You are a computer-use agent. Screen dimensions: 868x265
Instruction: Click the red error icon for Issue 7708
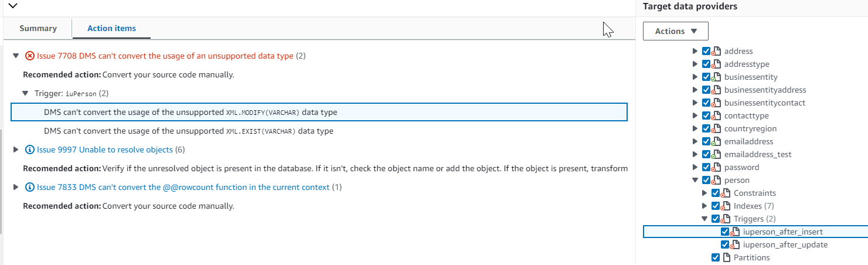click(x=30, y=56)
